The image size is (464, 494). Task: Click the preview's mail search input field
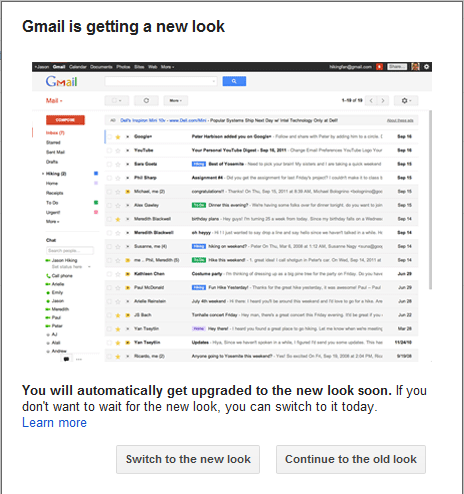coord(161,81)
